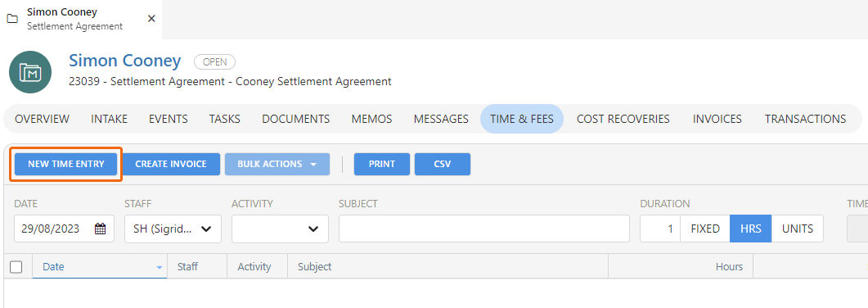The width and height of the screenshot is (868, 308).
Task: Select the HRS duration mode
Action: point(751,229)
